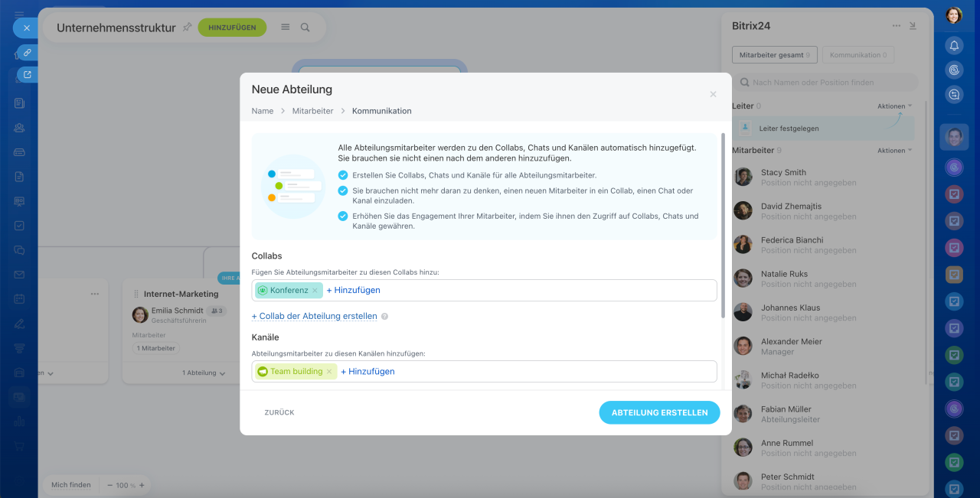Screen dimensions: 980x498
Task: Open the spiral assistant icon below the bell
Action: [954, 70]
